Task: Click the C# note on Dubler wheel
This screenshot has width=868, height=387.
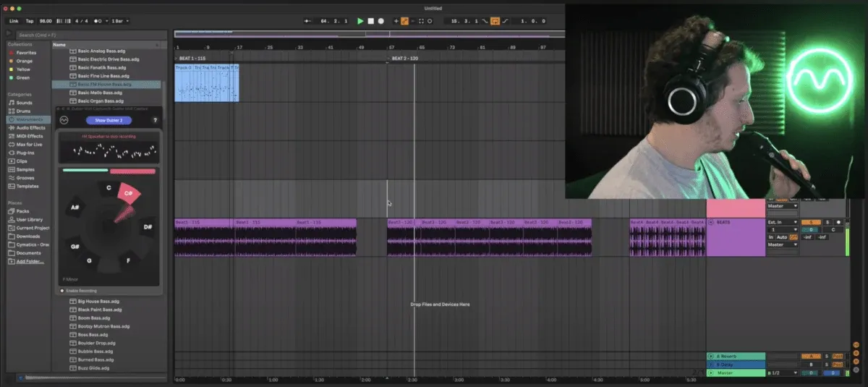Action: [x=128, y=193]
